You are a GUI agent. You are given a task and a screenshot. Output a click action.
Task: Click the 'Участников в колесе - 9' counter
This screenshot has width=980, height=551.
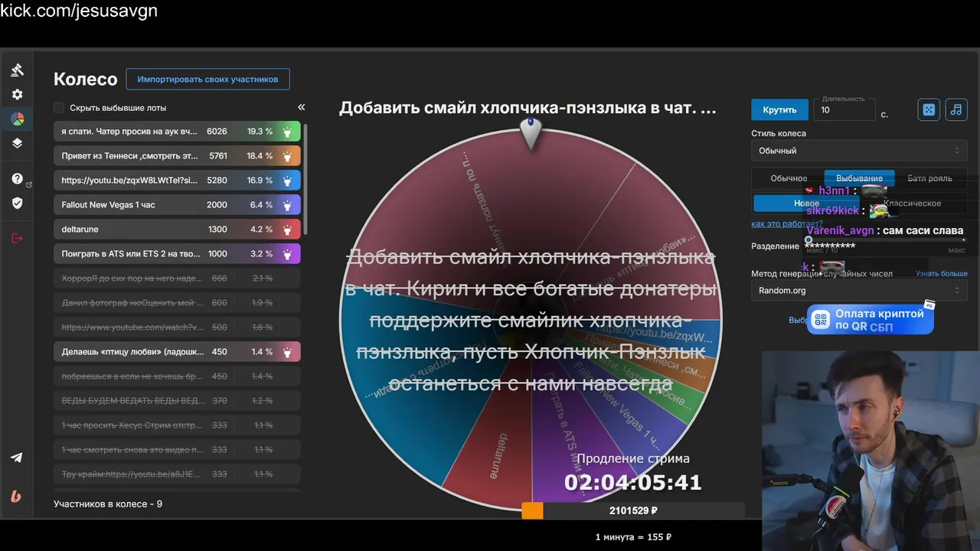pos(108,504)
